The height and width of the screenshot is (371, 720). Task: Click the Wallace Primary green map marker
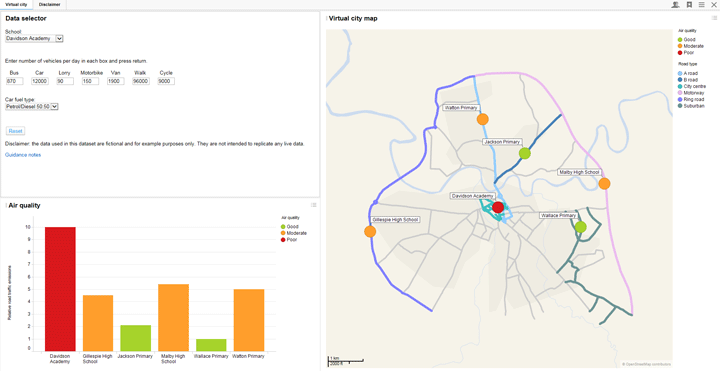click(580, 227)
